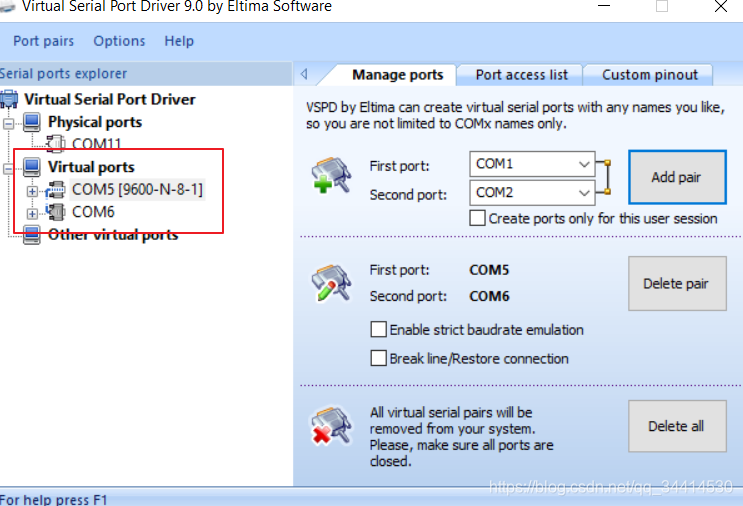Collapse the Physical ports tree node
The height and width of the screenshot is (506, 743).
click(x=9, y=124)
